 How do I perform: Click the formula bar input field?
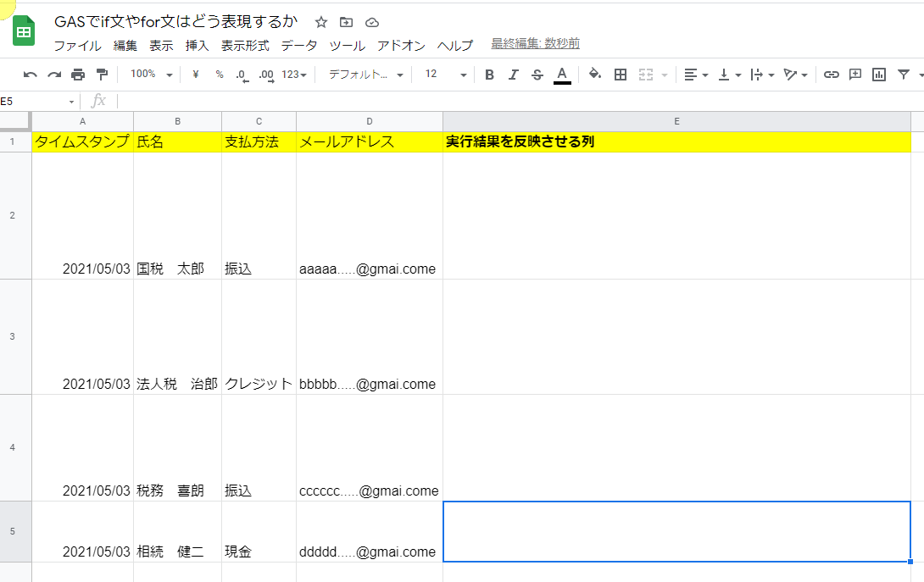(509, 101)
